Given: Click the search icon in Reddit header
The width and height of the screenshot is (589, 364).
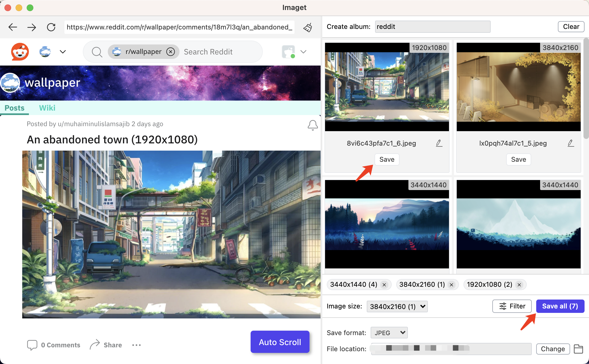Looking at the screenshot, I should pyautogui.click(x=98, y=51).
